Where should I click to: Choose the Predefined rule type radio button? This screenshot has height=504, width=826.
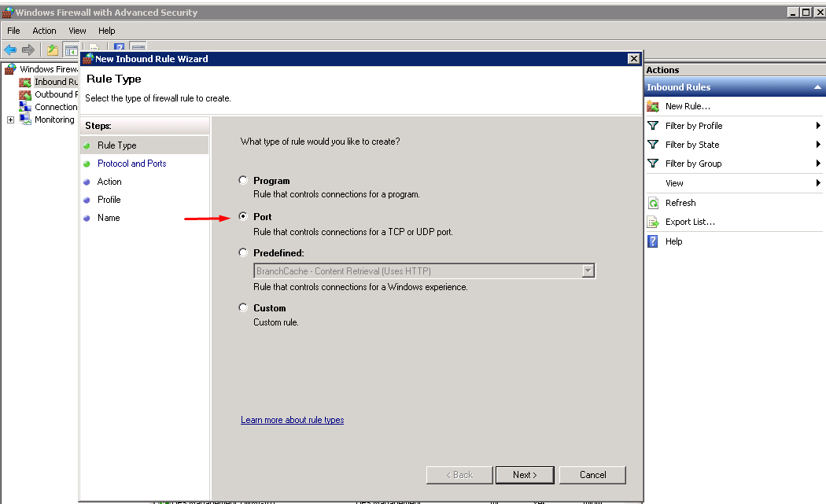(x=243, y=252)
